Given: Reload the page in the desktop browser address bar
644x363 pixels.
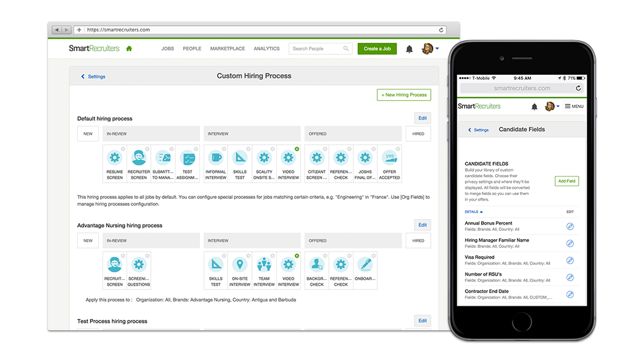Looking at the screenshot, I should [x=441, y=30].
